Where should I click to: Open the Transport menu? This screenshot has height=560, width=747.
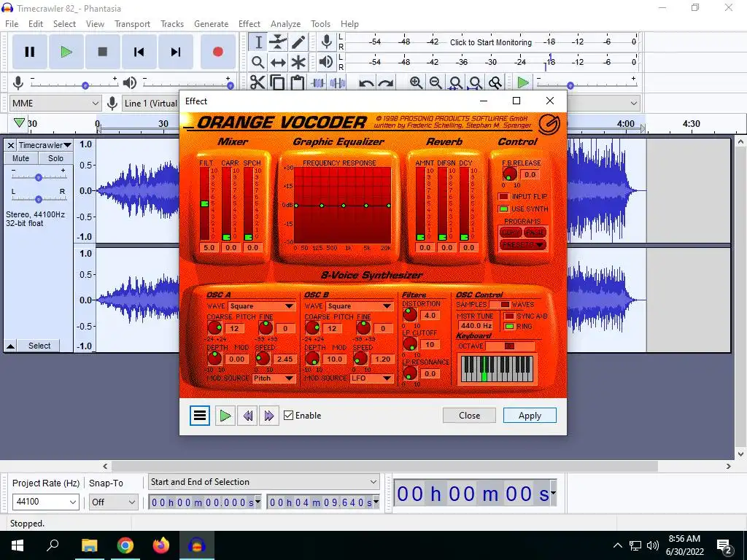pyautogui.click(x=132, y=24)
